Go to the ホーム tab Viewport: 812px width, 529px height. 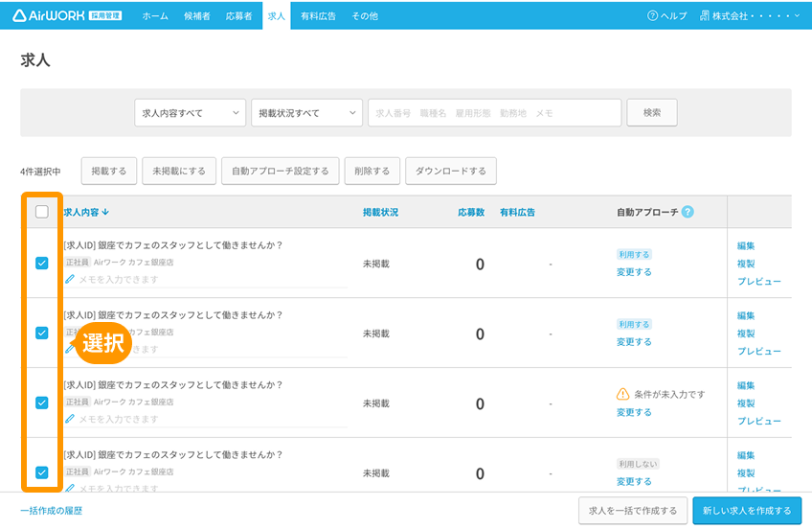(155, 16)
